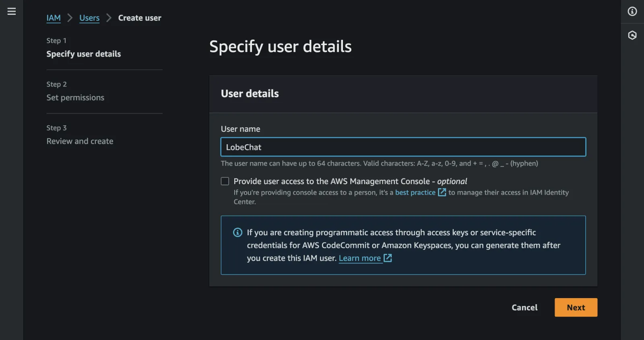Click the info circle icon in the notice box
Image resolution: width=644 pixels, height=340 pixels.
pyautogui.click(x=238, y=232)
